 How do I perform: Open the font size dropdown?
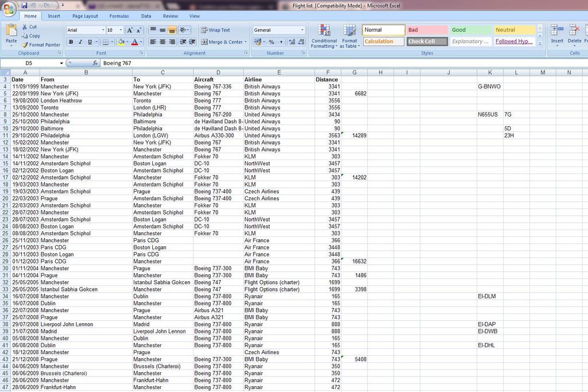[x=121, y=30]
